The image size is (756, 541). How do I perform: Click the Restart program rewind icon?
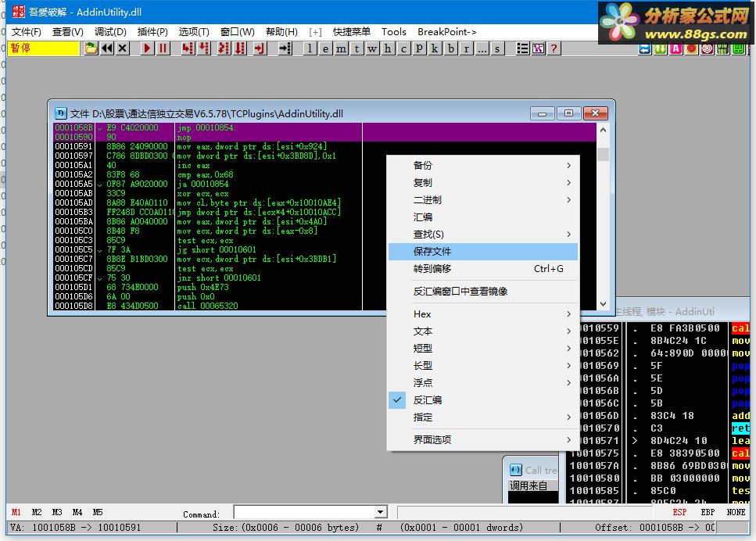[x=107, y=48]
